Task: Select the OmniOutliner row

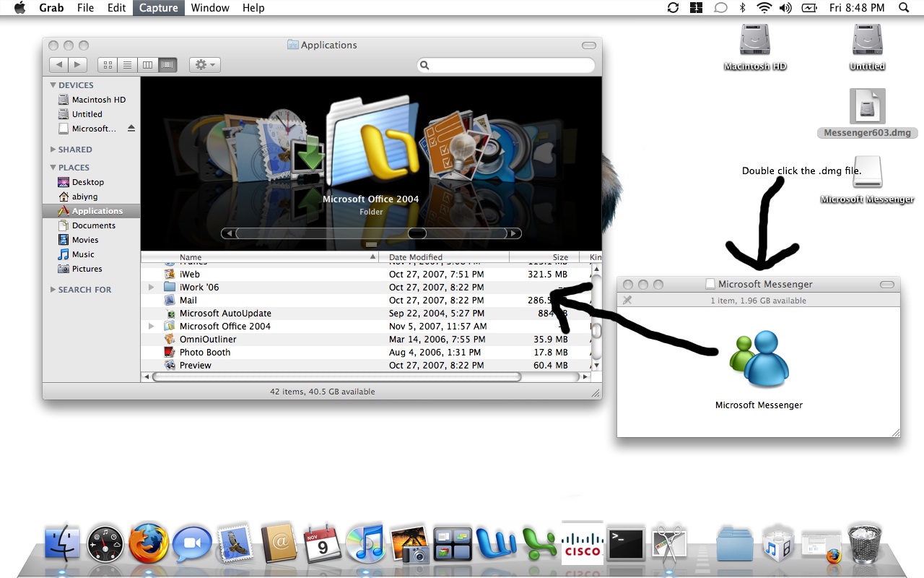Action: click(366, 340)
